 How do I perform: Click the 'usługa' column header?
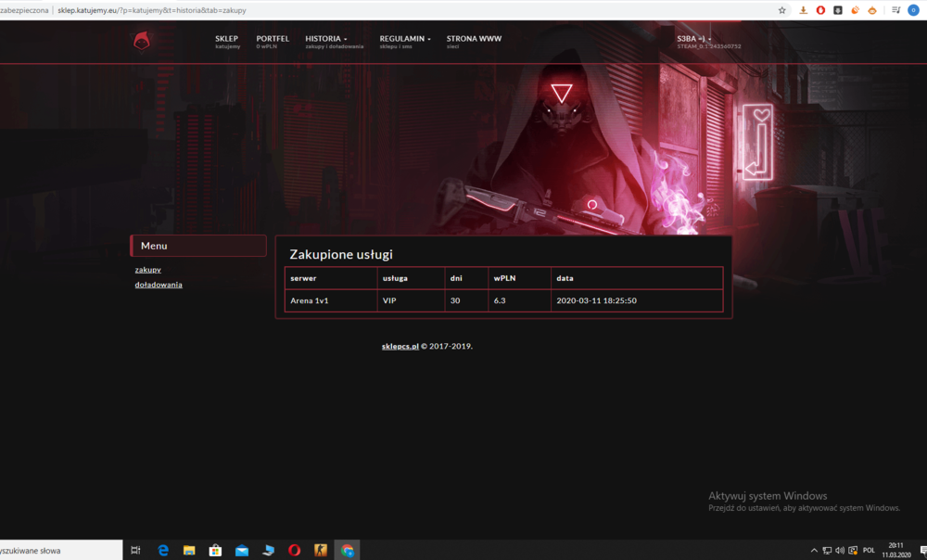coord(411,278)
